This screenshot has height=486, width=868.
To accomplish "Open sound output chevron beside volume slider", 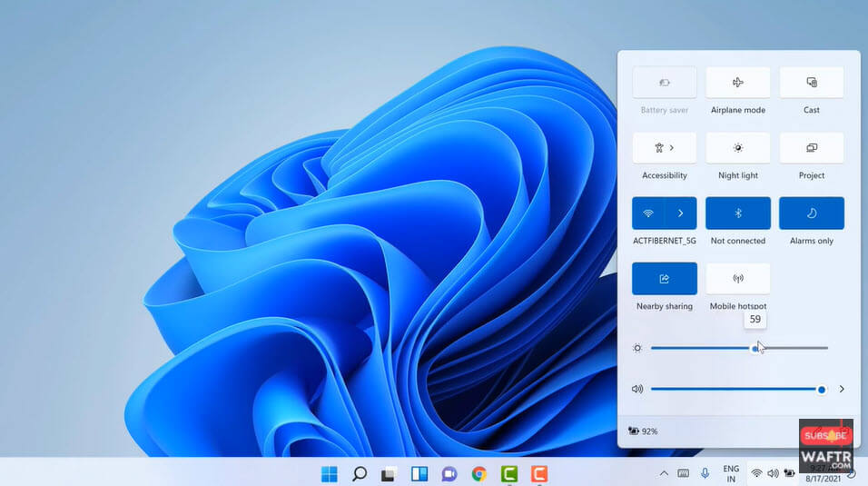I will pos(842,389).
